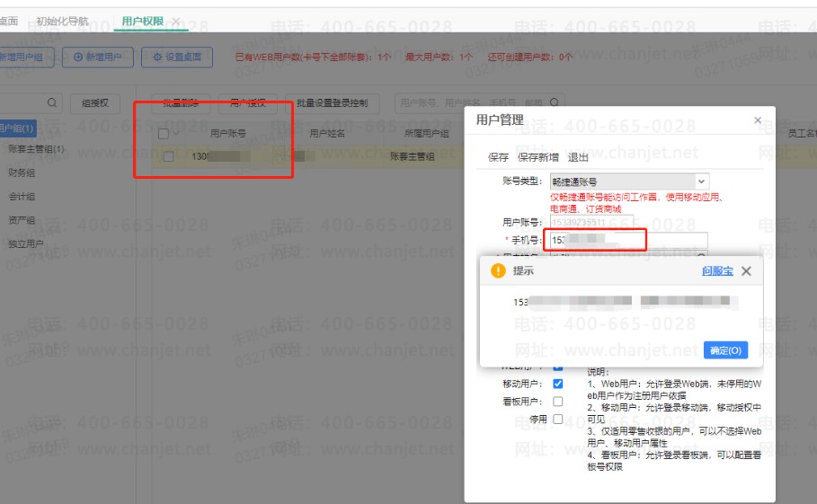Click 确定(O) in the 提示 dialog
This screenshot has width=817, height=504.
pyautogui.click(x=724, y=350)
